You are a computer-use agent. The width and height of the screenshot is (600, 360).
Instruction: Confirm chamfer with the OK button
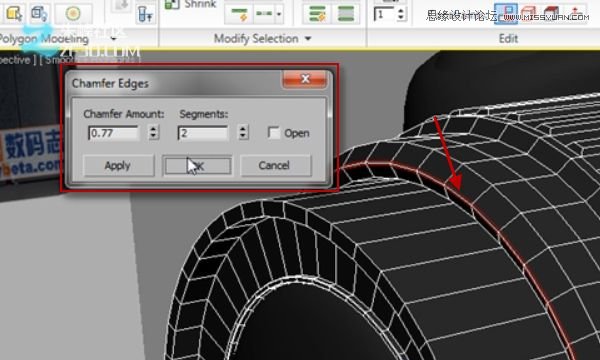pyautogui.click(x=197, y=166)
